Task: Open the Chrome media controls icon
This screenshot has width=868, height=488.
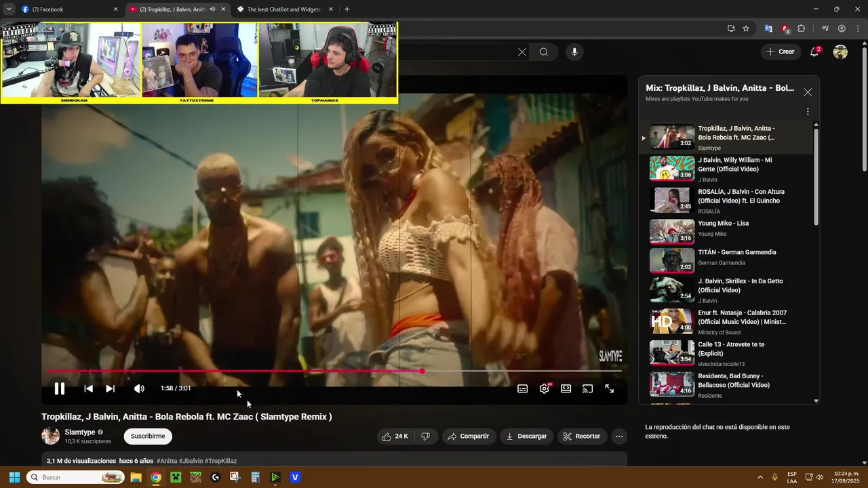Action: (825, 28)
